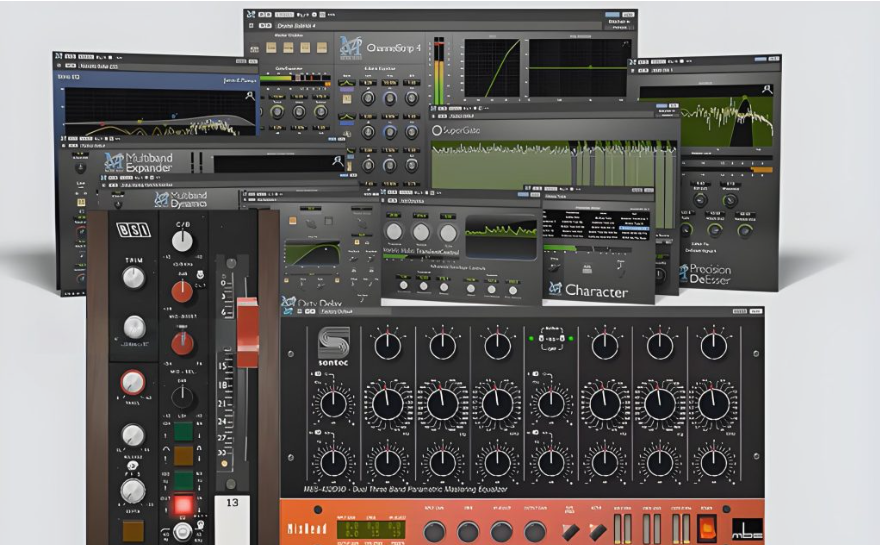Click the last beige module button in ChannelStrip 4
The width and height of the screenshot is (880, 545).
(322, 48)
